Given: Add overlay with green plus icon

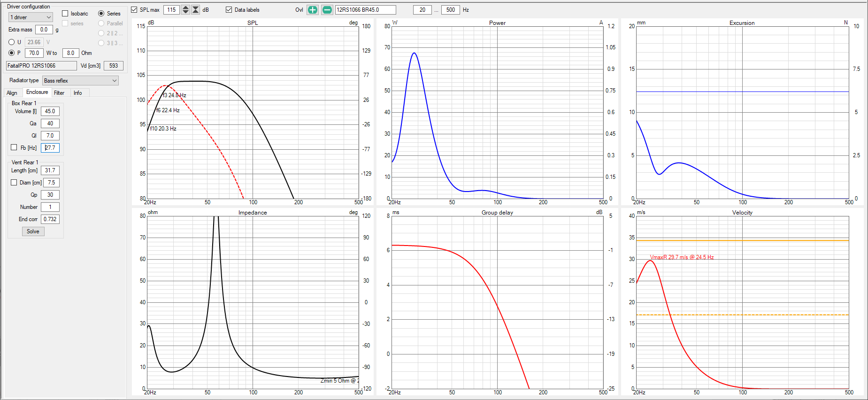Looking at the screenshot, I should 312,10.
